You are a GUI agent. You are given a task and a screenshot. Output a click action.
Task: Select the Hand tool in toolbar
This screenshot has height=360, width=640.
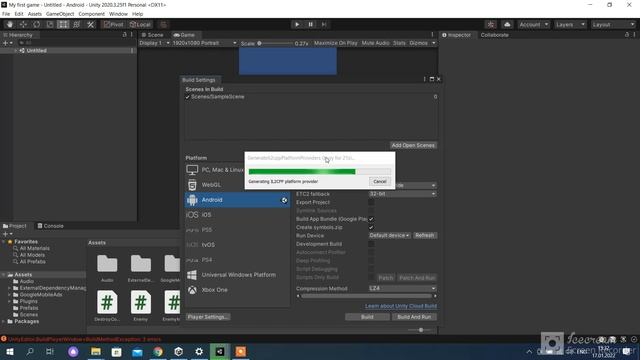[10, 24]
